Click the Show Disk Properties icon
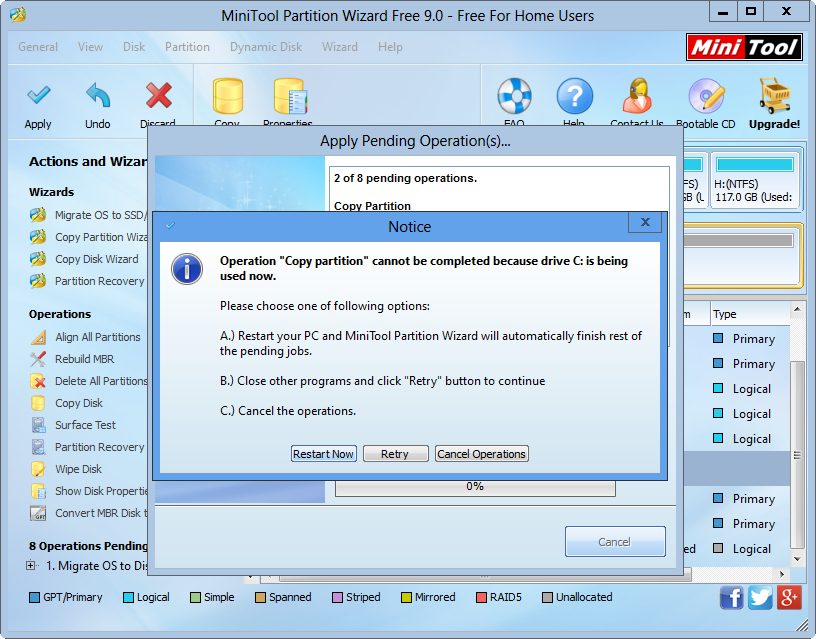 click(x=38, y=491)
